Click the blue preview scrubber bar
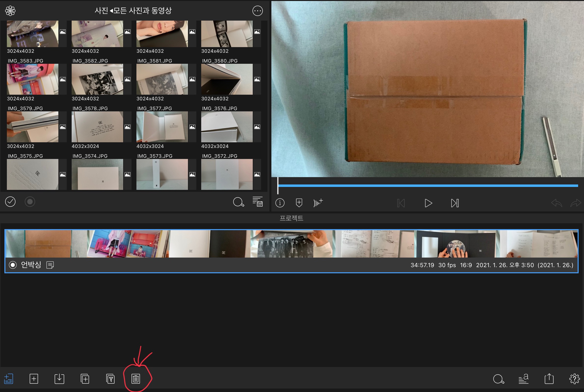 point(427,186)
